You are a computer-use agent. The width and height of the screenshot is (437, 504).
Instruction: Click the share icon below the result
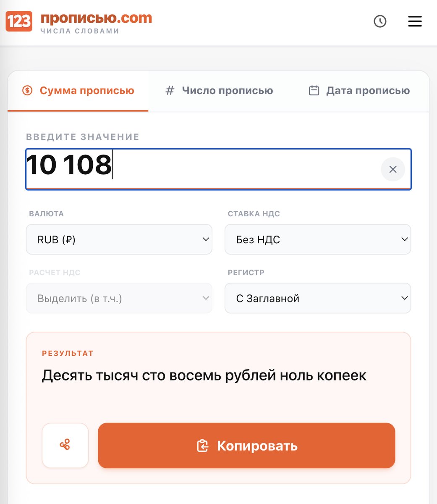(65, 446)
